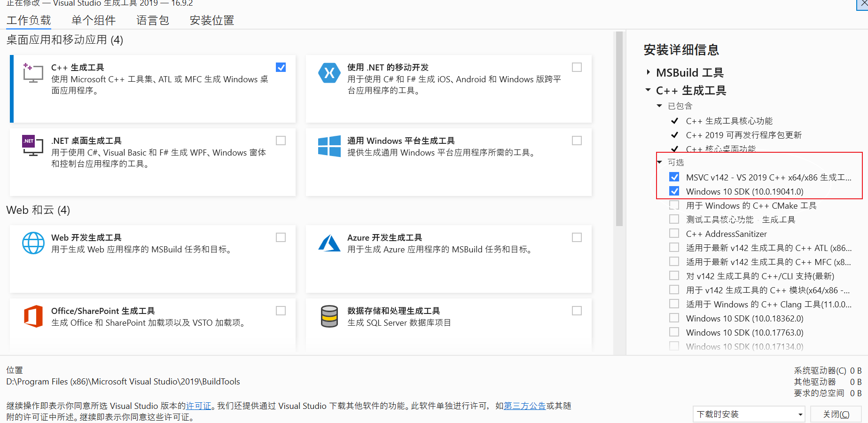Select the C++ 生成工具核心功能 included item
The height and width of the screenshot is (423, 868).
click(x=729, y=121)
